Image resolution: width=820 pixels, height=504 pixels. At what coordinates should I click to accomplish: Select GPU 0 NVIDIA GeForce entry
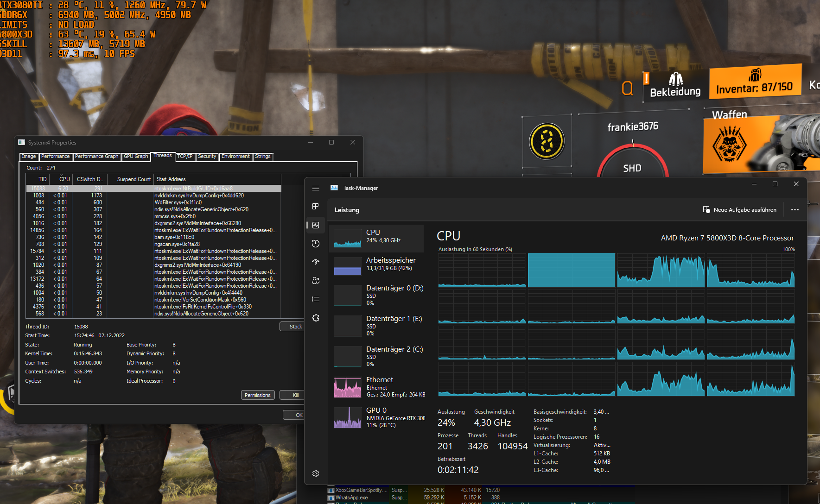click(x=376, y=417)
